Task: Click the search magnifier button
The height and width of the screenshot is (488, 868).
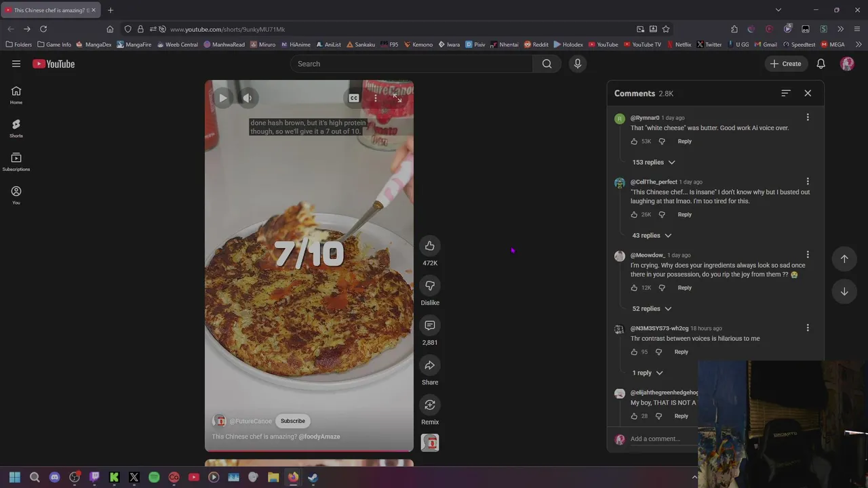Action: click(547, 64)
